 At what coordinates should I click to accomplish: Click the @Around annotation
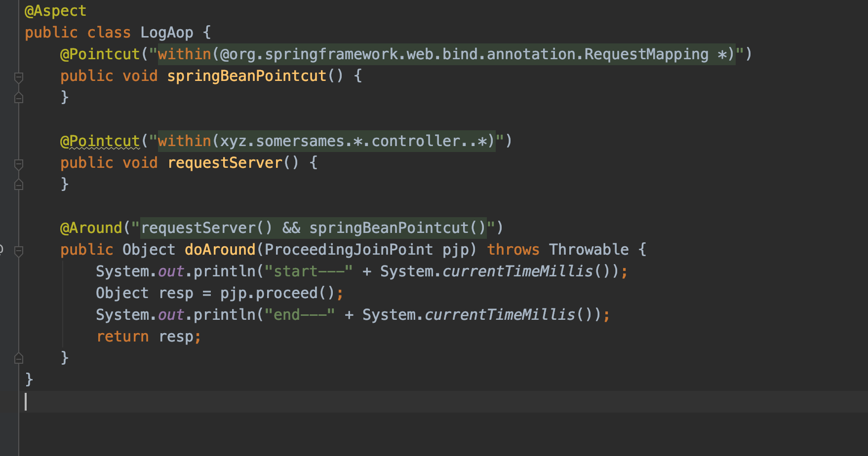[91, 228]
